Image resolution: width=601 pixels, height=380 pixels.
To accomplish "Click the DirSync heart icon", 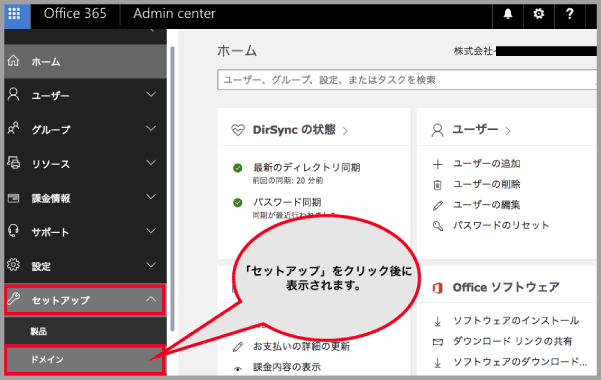I will point(238,130).
